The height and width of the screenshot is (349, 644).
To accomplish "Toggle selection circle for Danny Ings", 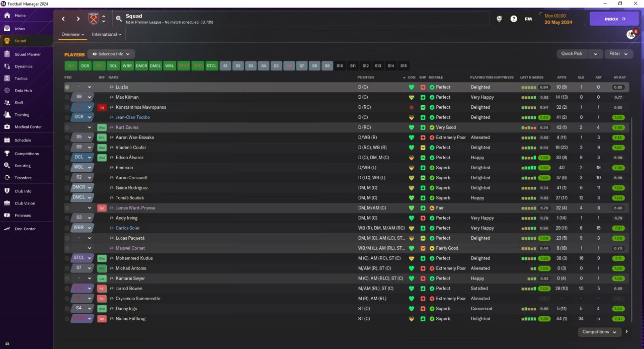I will click(x=67, y=309).
